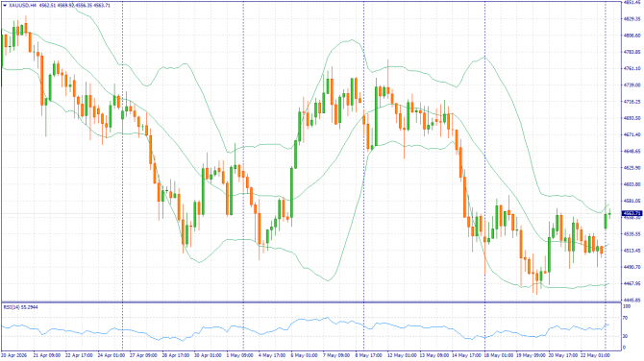
Task: Click the 30 Apr 01:00 time label
Action: point(208,355)
